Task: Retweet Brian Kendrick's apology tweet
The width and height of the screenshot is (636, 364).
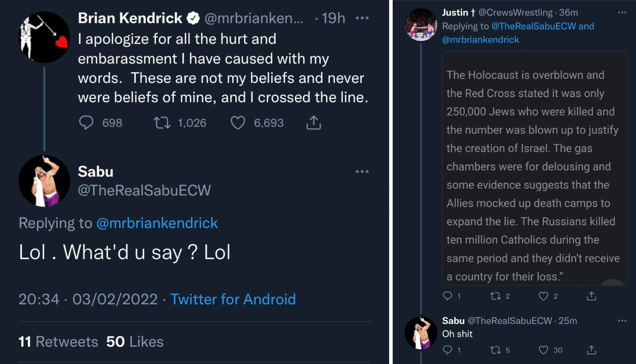Action: (x=162, y=123)
